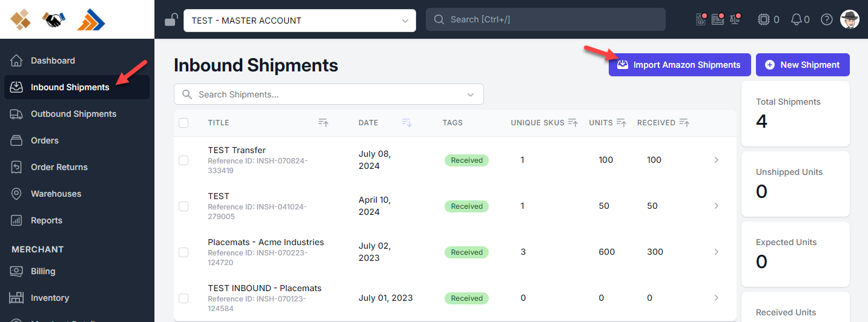Open the TEST Transfer shipment title
The image size is (868, 322).
(237, 150)
